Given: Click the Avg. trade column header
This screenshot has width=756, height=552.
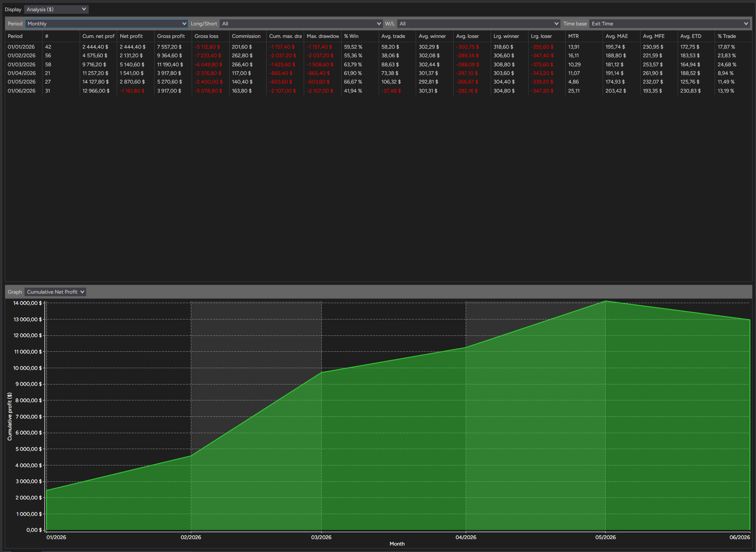Looking at the screenshot, I should [x=397, y=36].
